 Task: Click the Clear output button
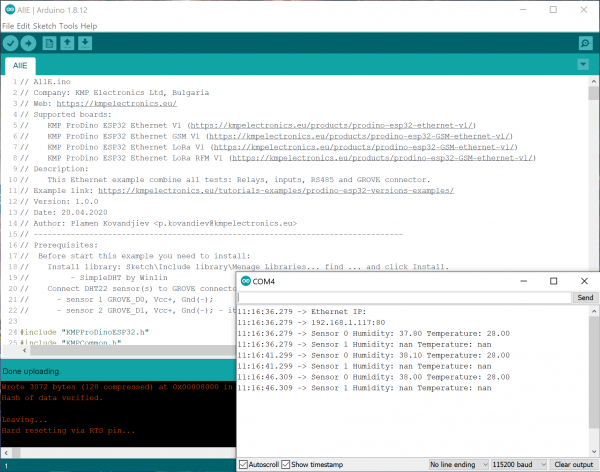575,464
